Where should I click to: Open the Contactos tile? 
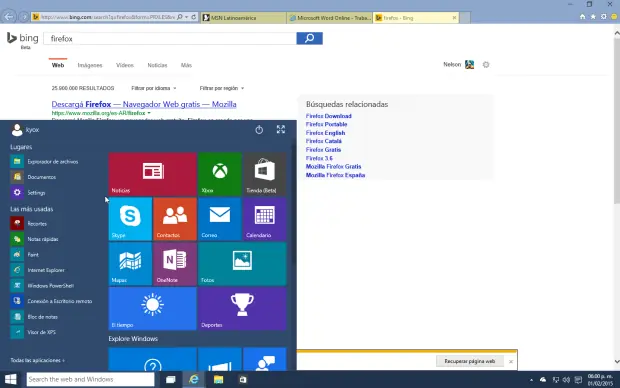coord(175,219)
